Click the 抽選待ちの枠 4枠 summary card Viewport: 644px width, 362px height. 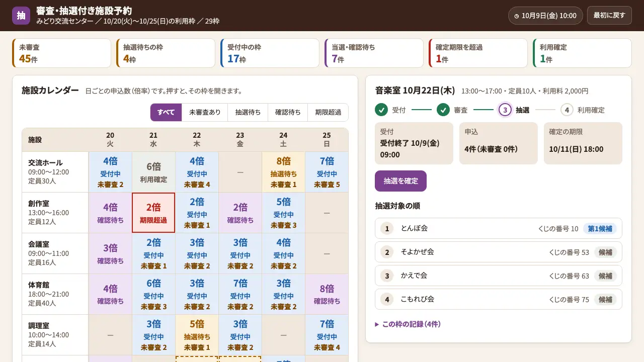click(166, 53)
